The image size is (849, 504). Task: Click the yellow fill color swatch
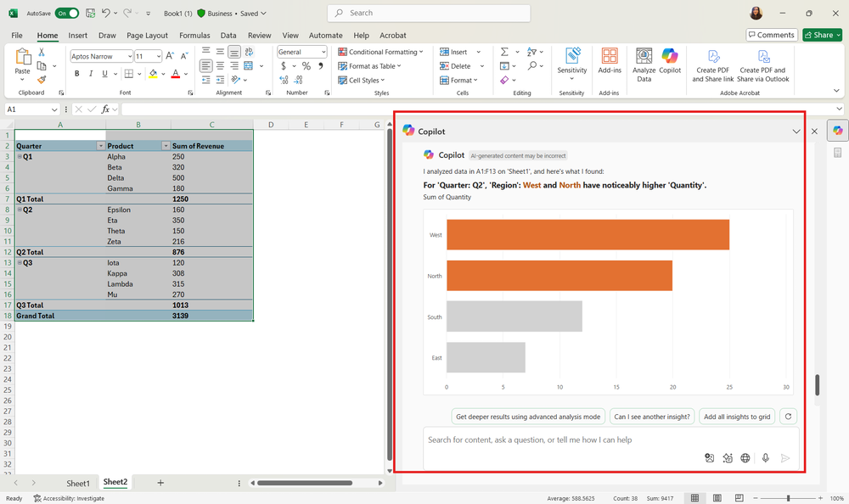[153, 74]
